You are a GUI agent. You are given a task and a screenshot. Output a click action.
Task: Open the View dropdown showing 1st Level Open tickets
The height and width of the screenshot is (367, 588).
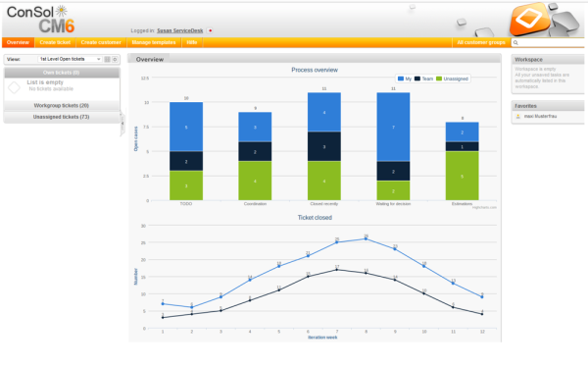pyautogui.click(x=71, y=59)
